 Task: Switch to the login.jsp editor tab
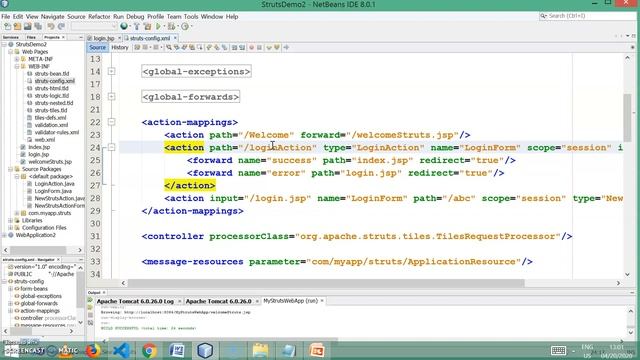[x=104, y=38]
